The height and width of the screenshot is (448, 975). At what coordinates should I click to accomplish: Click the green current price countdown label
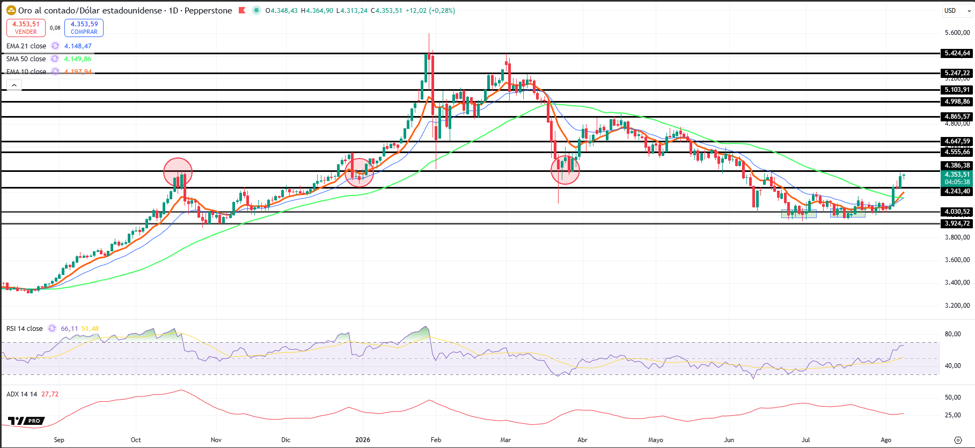pos(956,179)
